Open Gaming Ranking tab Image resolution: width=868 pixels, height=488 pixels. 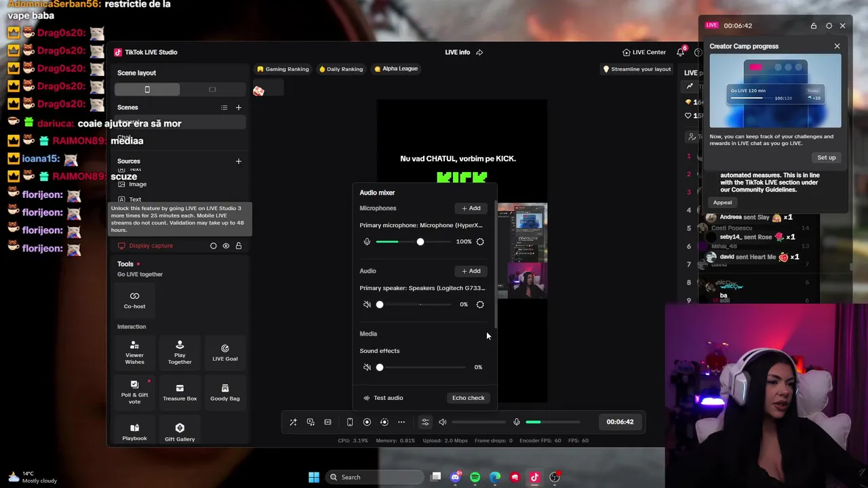click(283, 69)
